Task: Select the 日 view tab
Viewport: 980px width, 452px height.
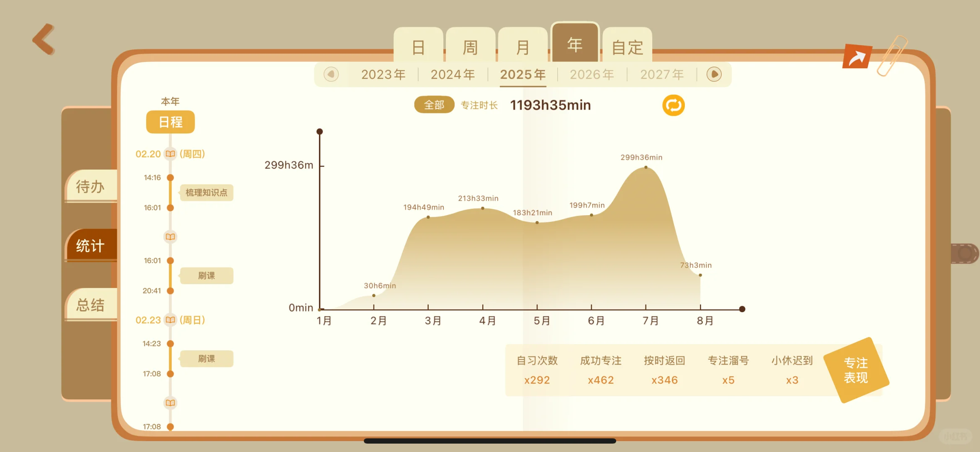Action: 418,47
